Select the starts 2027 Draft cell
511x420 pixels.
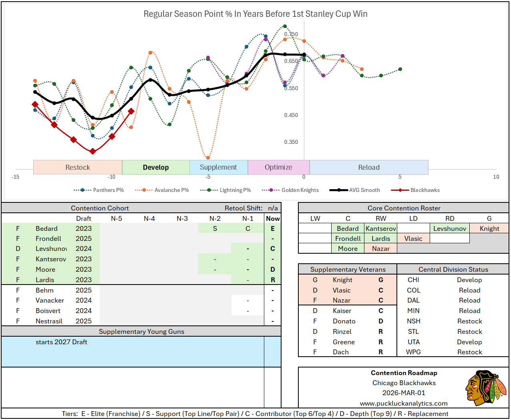(61, 342)
